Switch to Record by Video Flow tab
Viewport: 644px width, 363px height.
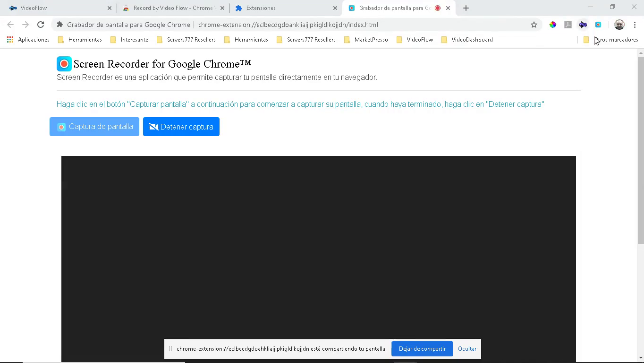point(173,8)
